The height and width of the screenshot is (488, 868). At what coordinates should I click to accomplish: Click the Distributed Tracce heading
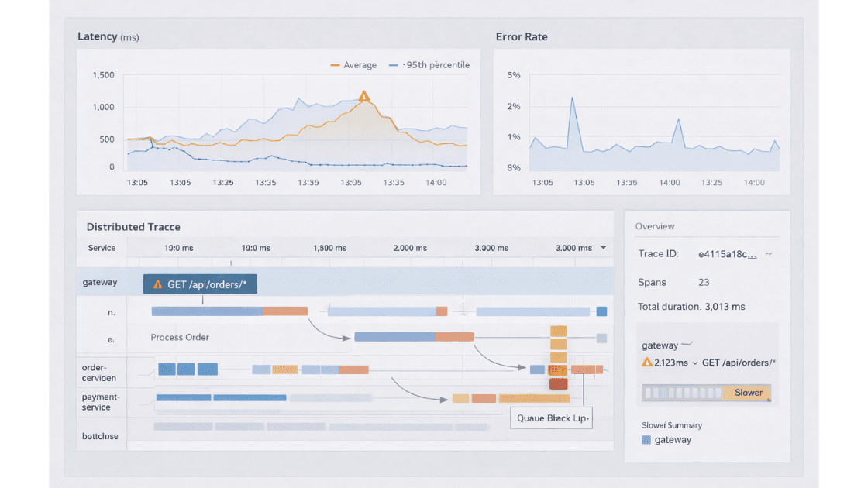[133, 227]
